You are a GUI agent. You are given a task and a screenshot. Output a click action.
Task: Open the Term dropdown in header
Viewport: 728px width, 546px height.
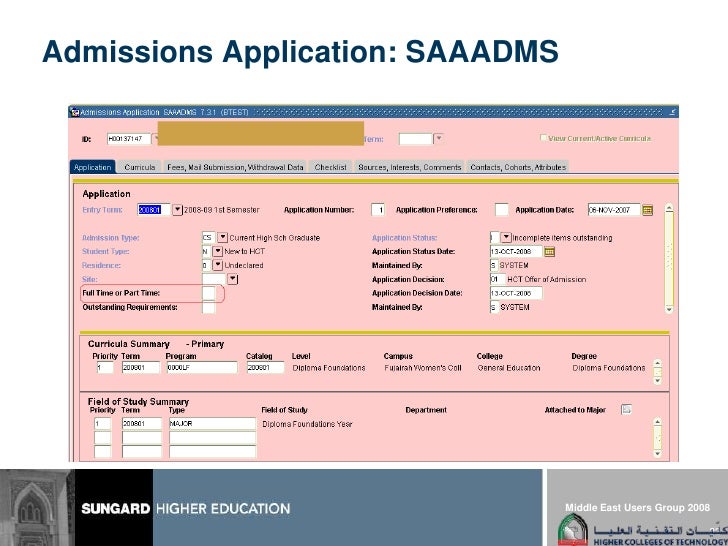[438, 138]
